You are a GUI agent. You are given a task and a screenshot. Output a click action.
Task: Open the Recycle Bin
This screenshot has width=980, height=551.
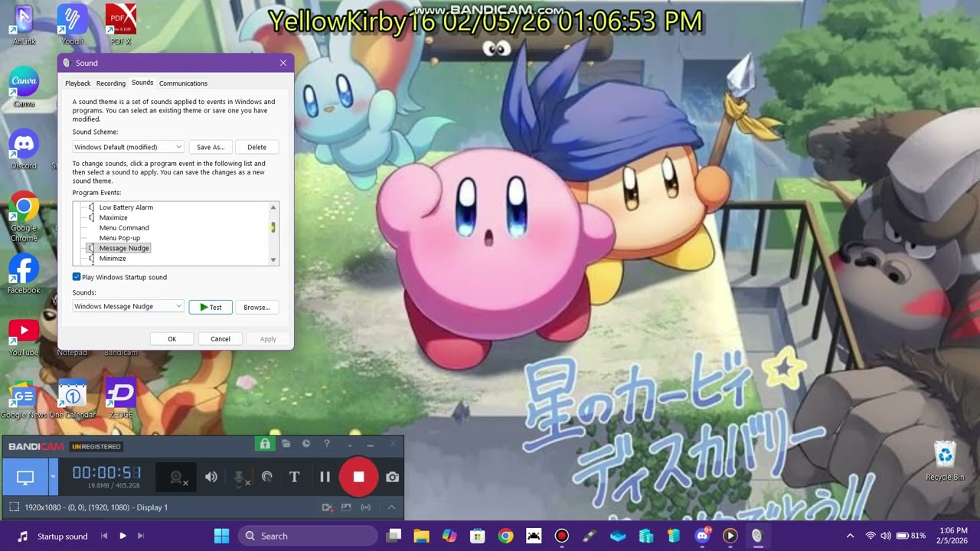pos(945,461)
